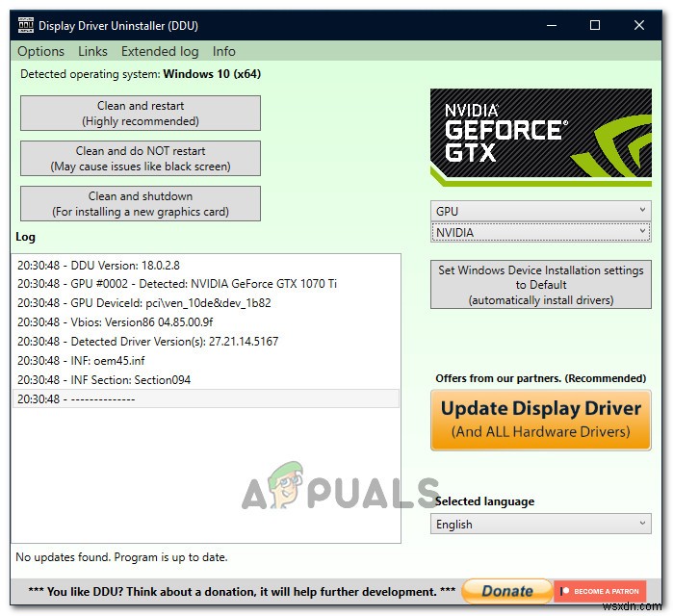Select log line GPU DeviceId pci\ven_10de&dev_1b82
The width and height of the screenshot is (673, 616).
[x=206, y=303]
